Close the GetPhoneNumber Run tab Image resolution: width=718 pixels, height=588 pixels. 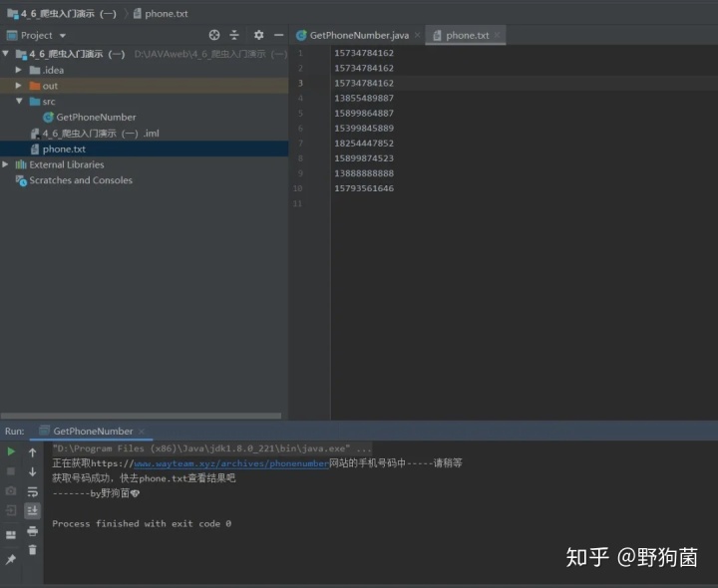141,432
